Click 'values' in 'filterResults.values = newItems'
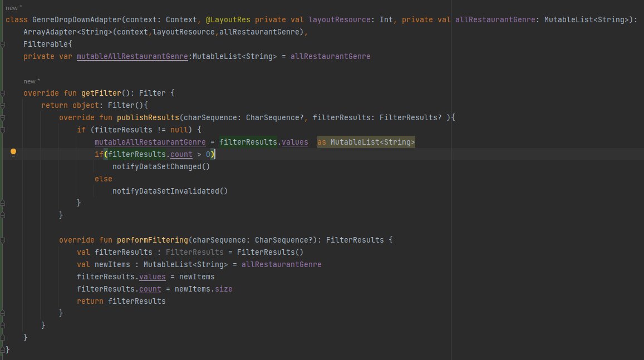 [x=153, y=277]
